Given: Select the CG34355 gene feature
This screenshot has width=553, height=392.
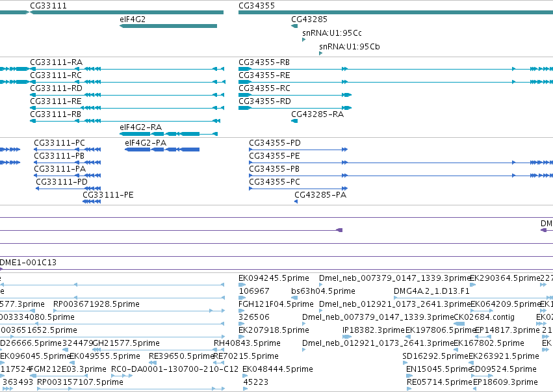Looking at the screenshot, I should 396,12.
